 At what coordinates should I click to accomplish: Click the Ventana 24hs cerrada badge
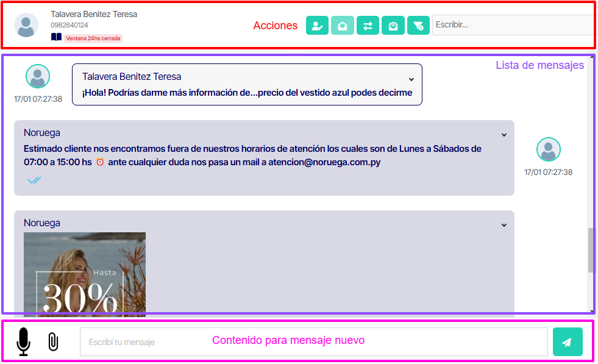[93, 38]
